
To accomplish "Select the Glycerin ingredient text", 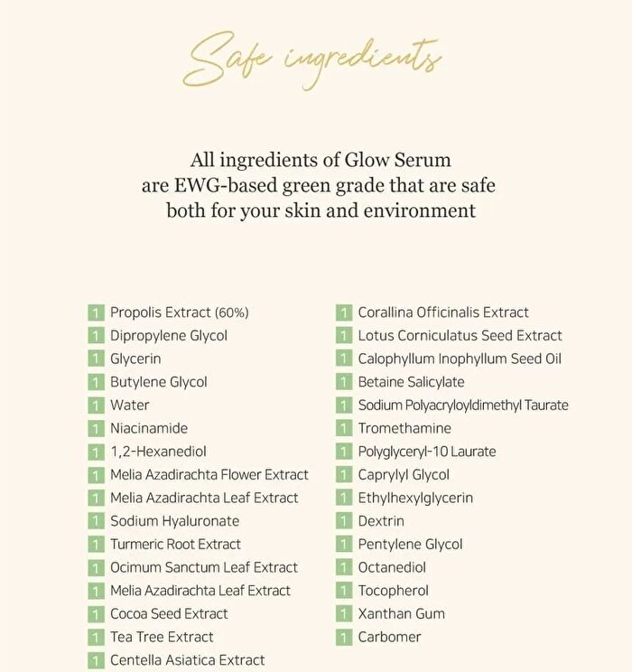I will point(135,359).
